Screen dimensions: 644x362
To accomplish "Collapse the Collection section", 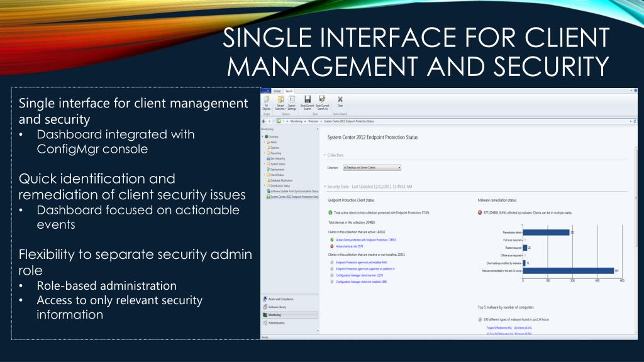I will coord(325,155).
